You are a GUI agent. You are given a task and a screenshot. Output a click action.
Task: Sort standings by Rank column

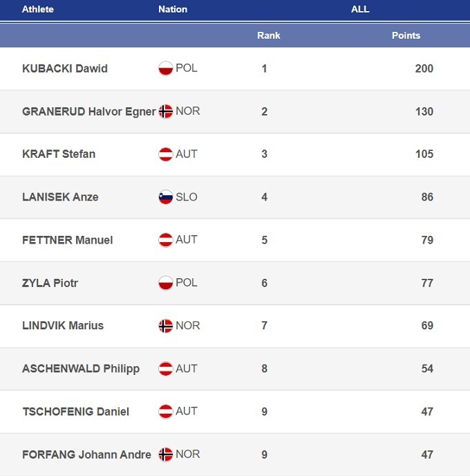click(x=268, y=35)
